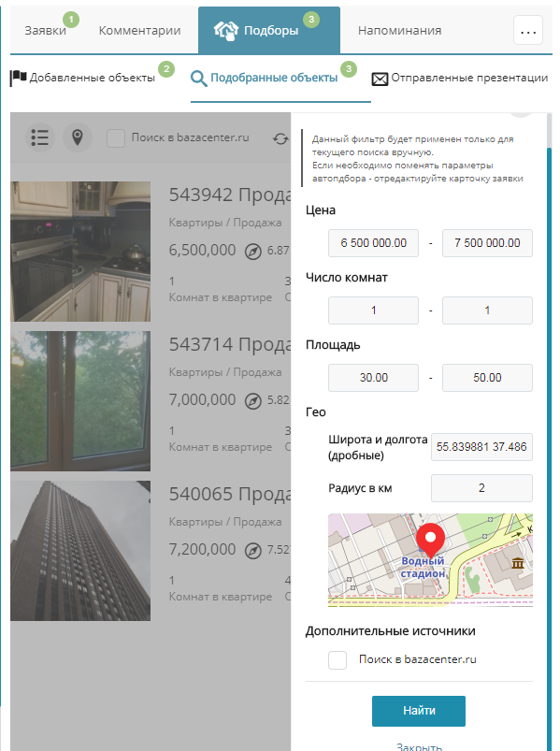The height and width of the screenshot is (751, 560).
Task: Click the price 7,200,000 text
Action: 202,549
